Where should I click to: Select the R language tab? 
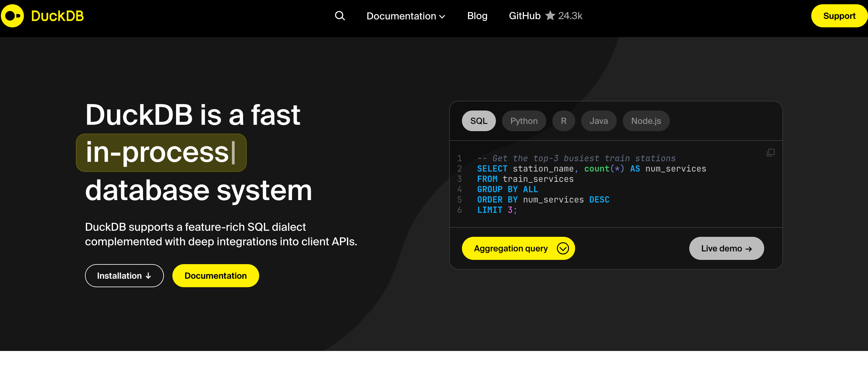(x=564, y=121)
